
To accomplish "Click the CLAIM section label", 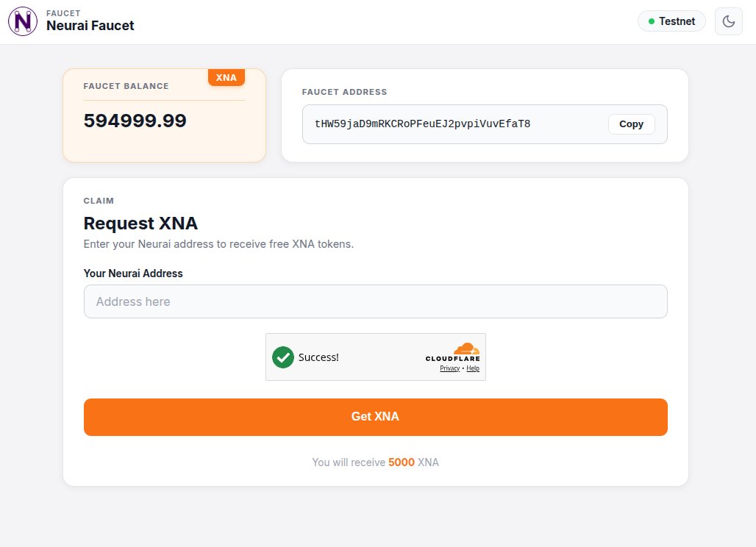I will point(99,201).
